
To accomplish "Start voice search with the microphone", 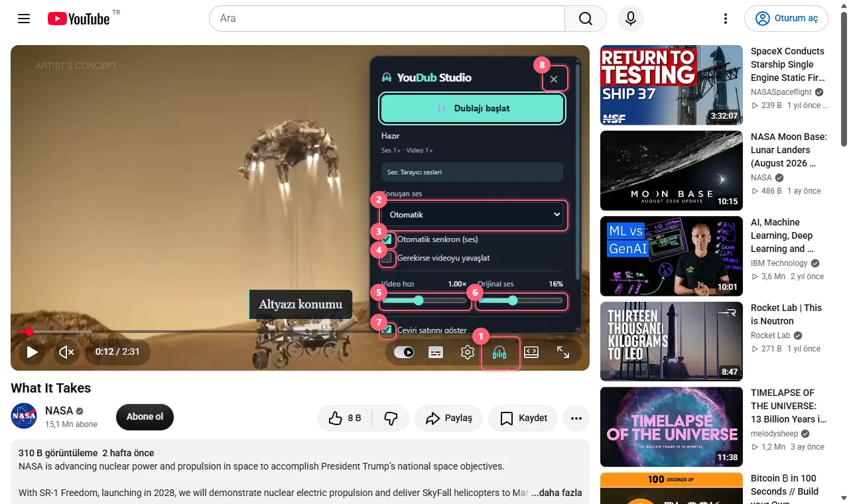I will click(631, 19).
